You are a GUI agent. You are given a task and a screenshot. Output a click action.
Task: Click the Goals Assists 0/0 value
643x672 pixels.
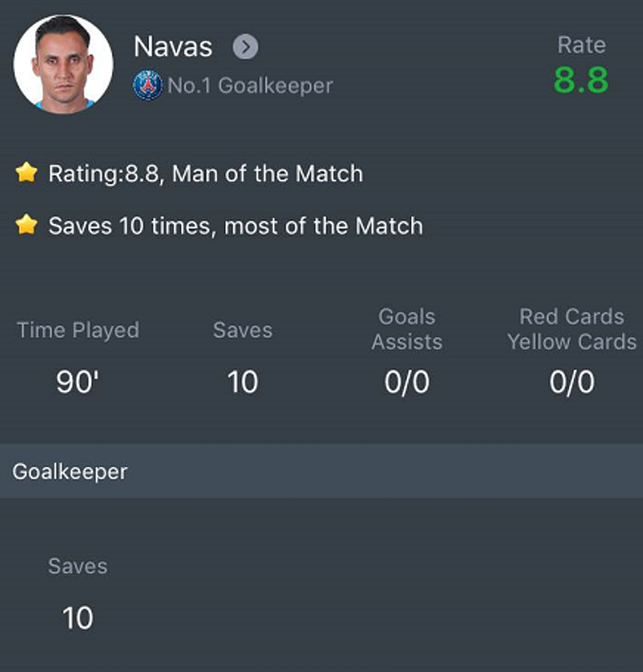(407, 382)
